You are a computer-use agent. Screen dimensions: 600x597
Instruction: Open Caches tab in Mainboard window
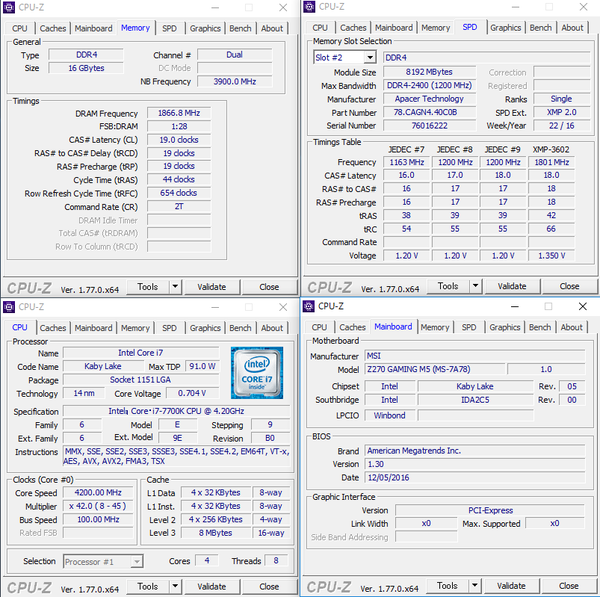352,327
